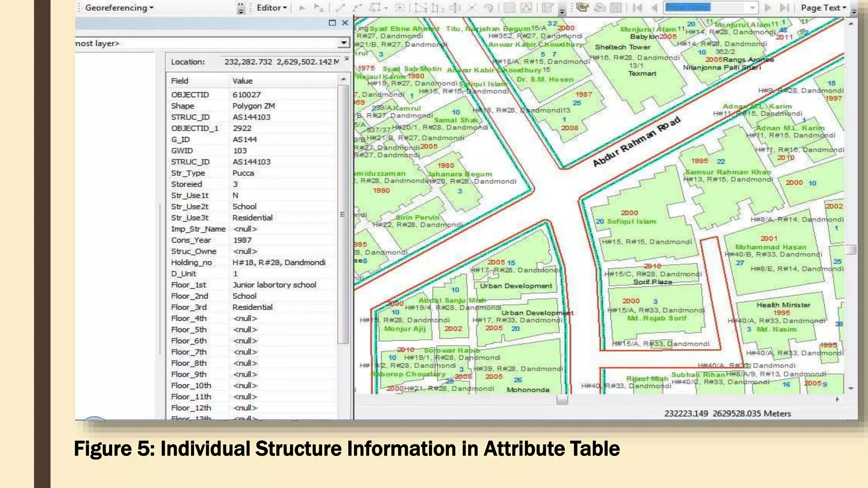The image size is (868, 488).
Task: Select the Split tool
Action: click(x=471, y=8)
